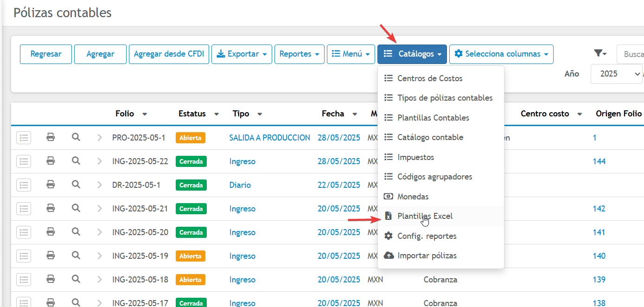Open list menu icon for ING-2025-05-20 row

tap(24, 232)
